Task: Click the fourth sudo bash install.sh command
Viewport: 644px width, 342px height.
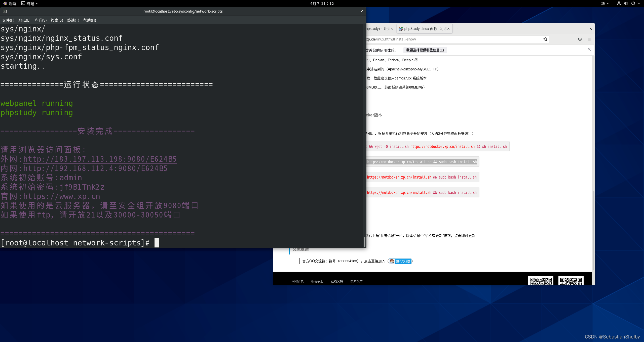Action: tap(423, 192)
